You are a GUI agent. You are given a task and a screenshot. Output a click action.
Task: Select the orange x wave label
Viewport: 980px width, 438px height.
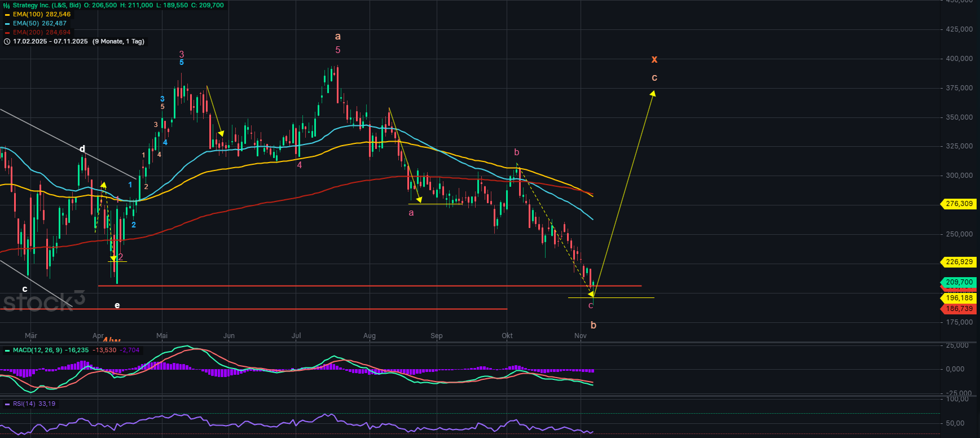(654, 59)
